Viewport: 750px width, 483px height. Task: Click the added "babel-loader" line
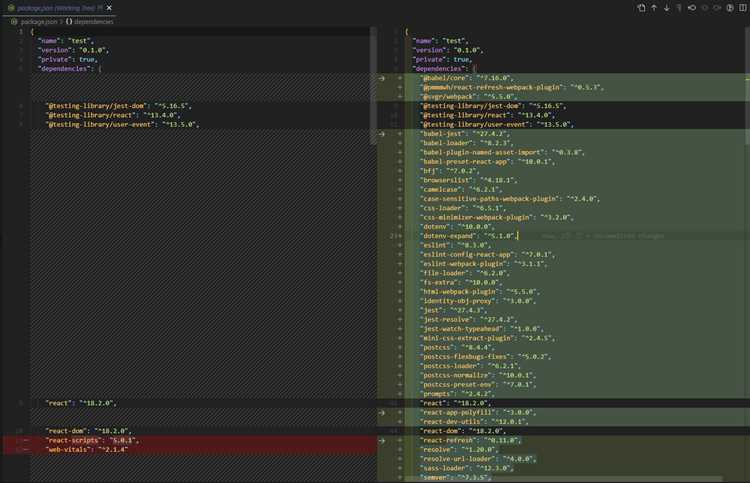pos(466,143)
